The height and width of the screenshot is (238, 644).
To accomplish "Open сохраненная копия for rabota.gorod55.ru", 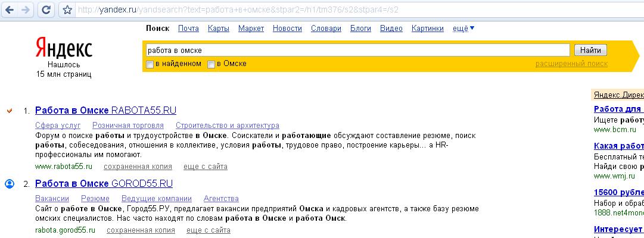I will [141, 230].
